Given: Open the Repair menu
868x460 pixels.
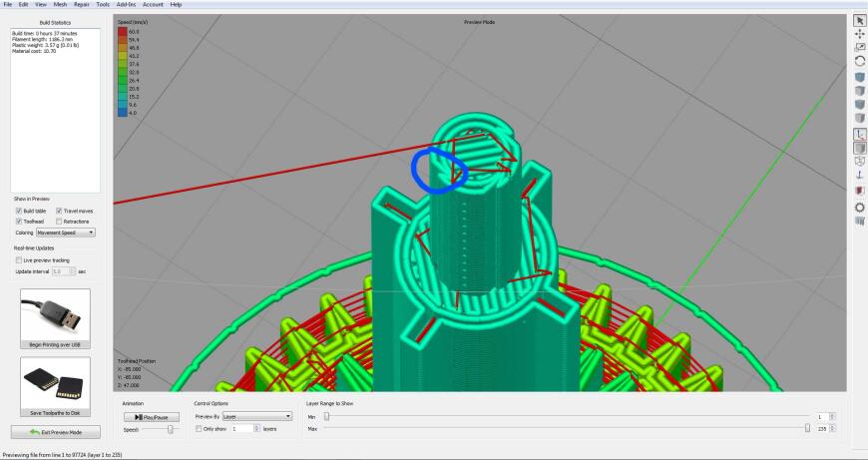Looking at the screenshot, I should (x=82, y=4).
